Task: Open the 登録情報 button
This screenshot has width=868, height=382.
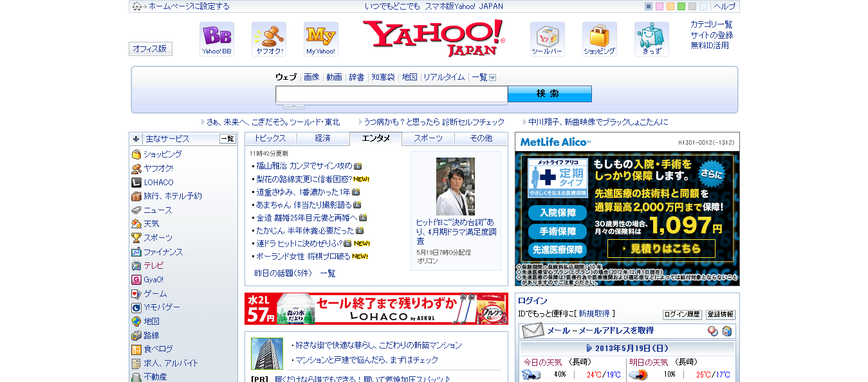Action: 721,314
